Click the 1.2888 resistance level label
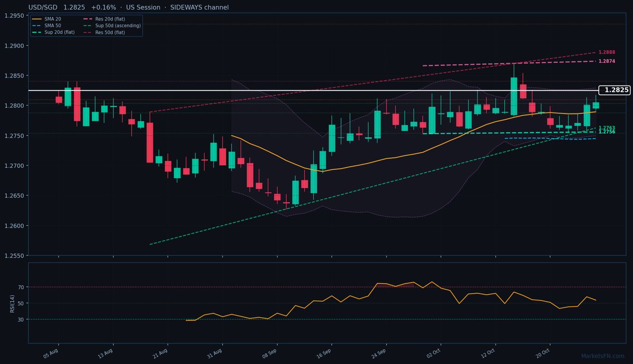This screenshot has width=633, height=364. [607, 52]
